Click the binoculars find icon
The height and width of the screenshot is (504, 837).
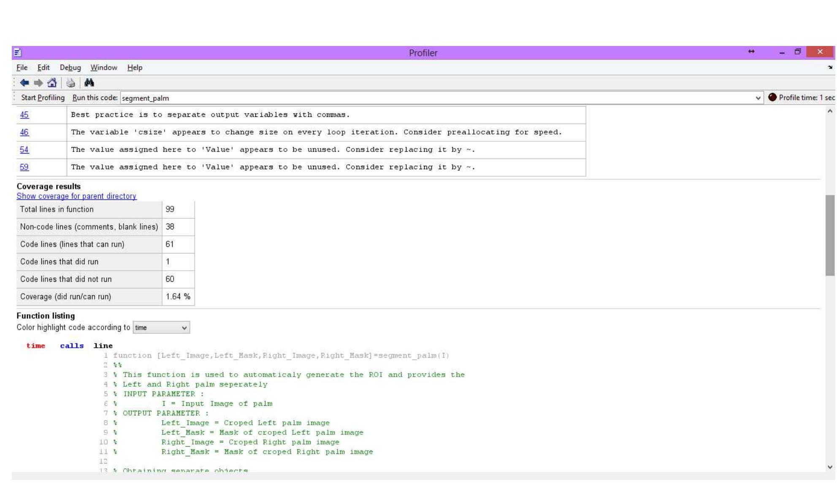pyautogui.click(x=89, y=83)
